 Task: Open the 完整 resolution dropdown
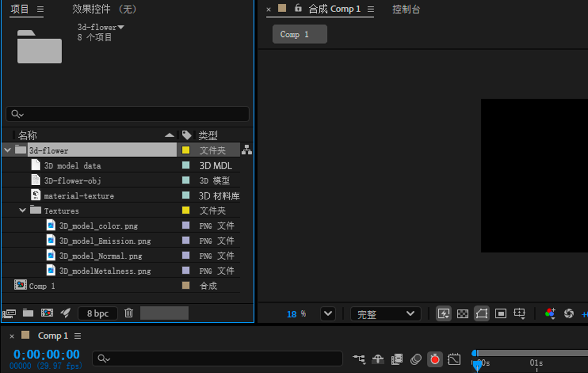[x=385, y=314]
